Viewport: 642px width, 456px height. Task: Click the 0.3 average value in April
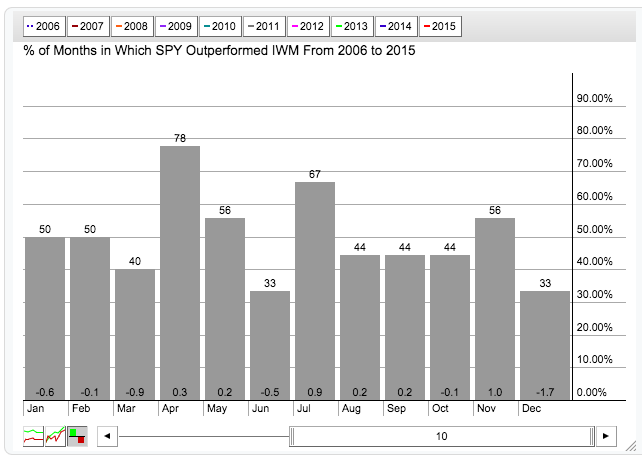tap(180, 393)
